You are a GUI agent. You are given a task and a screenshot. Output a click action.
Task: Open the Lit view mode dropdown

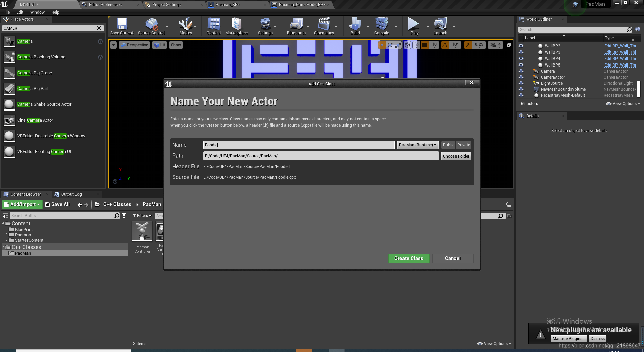pos(160,45)
